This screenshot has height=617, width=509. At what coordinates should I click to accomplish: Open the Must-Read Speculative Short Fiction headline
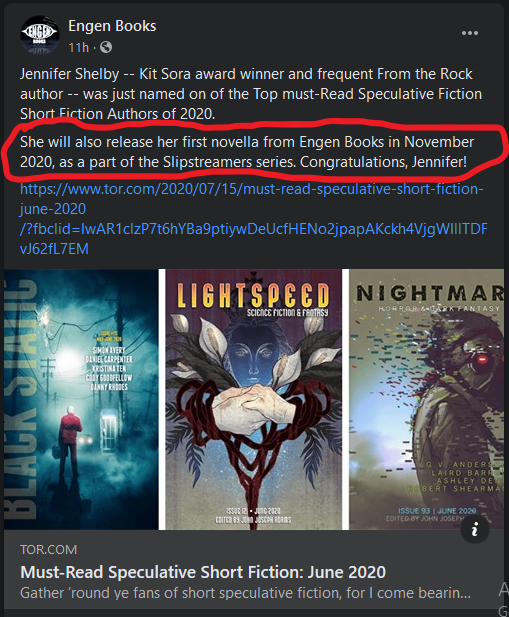[x=203, y=572]
